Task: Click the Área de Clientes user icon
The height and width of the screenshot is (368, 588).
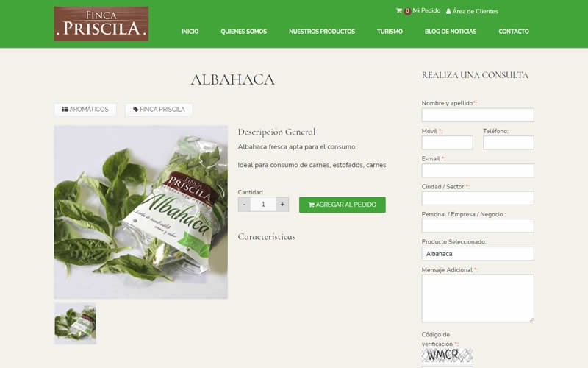Action: (x=448, y=11)
